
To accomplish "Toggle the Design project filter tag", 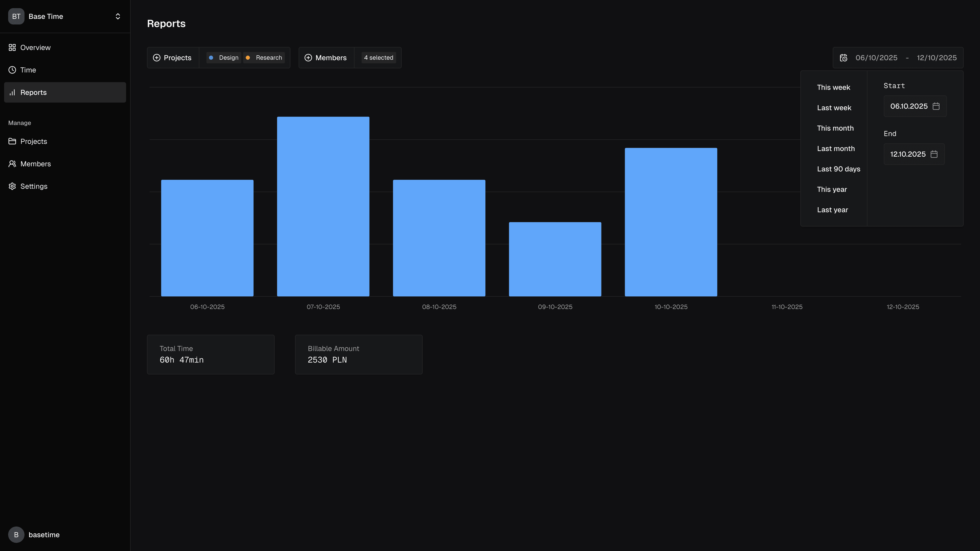I will 224,58.
